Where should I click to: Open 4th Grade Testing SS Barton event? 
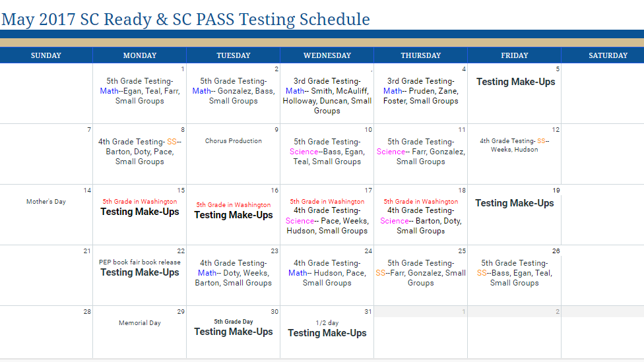coord(140,152)
